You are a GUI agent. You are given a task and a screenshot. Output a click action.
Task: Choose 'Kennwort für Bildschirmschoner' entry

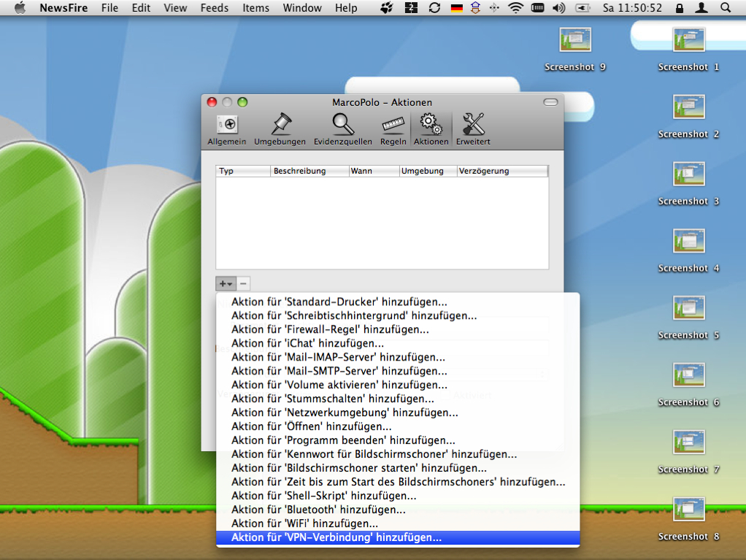(398, 454)
